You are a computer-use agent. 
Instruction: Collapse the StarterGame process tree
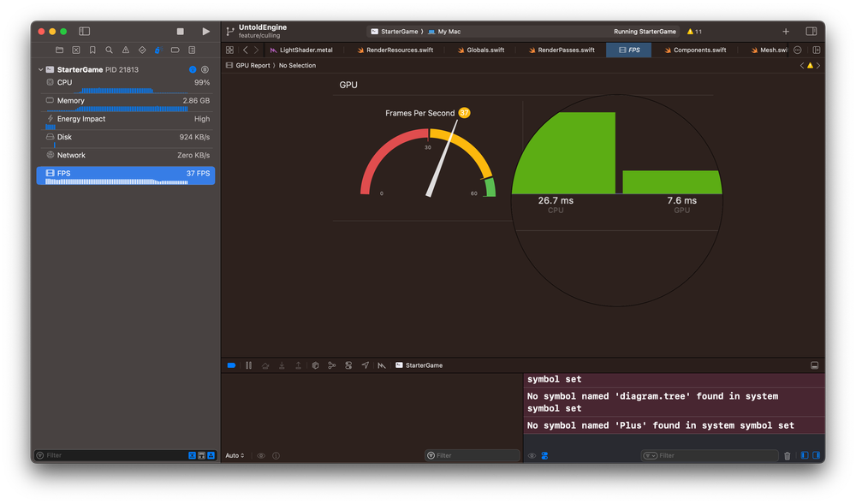(40, 70)
